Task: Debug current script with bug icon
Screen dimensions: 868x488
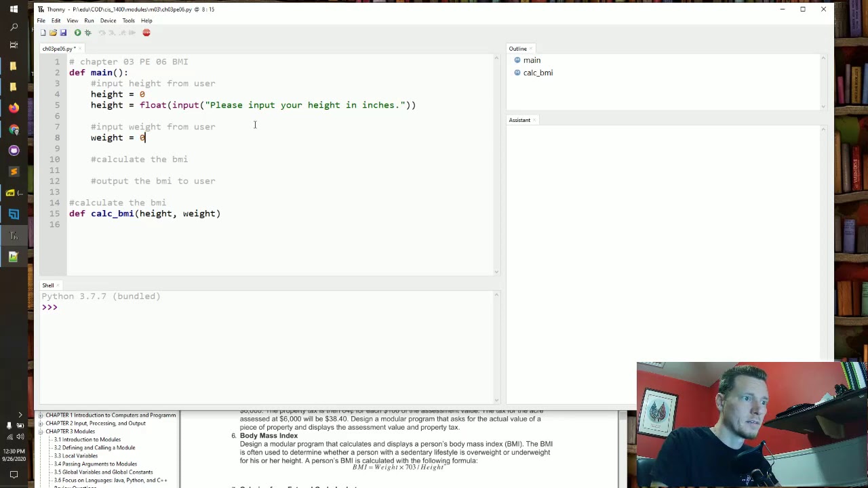Action: pyautogui.click(x=87, y=33)
